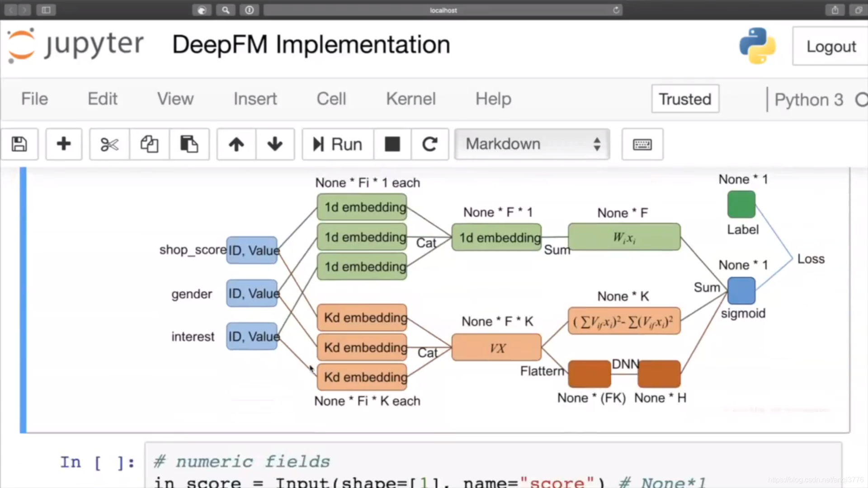Open the Cell menu
868x488 pixels.
(x=331, y=99)
